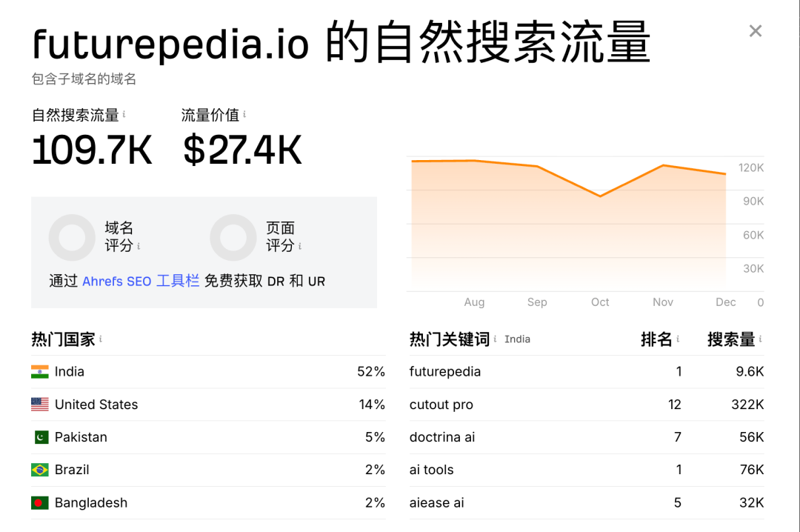Viewport: 800px width, 532px height.
Task: Select the cutout pro keyword
Action: [x=441, y=405]
